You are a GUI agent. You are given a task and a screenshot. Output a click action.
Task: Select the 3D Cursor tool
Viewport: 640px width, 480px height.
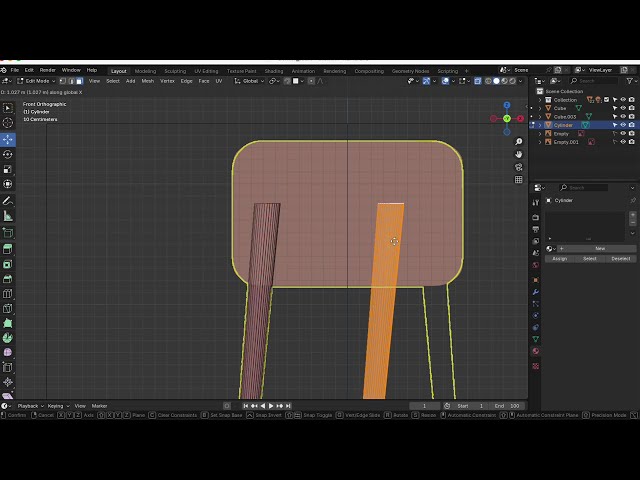8,123
